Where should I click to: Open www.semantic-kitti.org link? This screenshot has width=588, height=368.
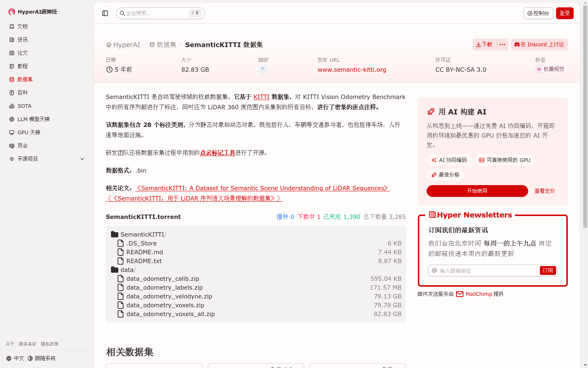click(x=352, y=70)
